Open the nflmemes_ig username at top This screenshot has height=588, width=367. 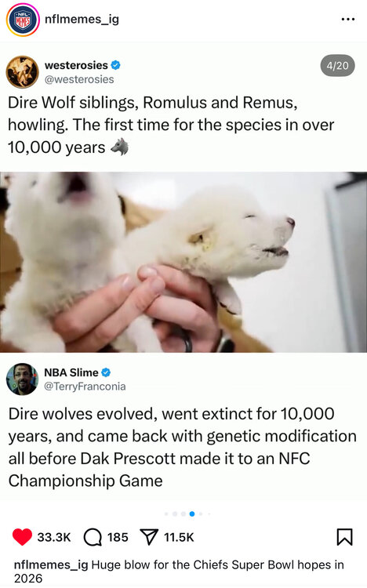click(x=82, y=19)
